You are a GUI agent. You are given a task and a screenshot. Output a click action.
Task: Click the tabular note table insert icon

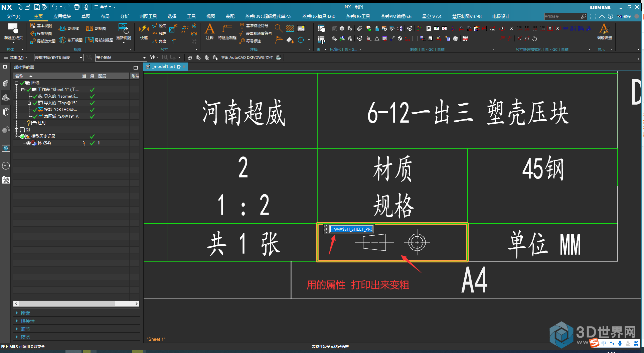pyautogui.click(x=321, y=29)
